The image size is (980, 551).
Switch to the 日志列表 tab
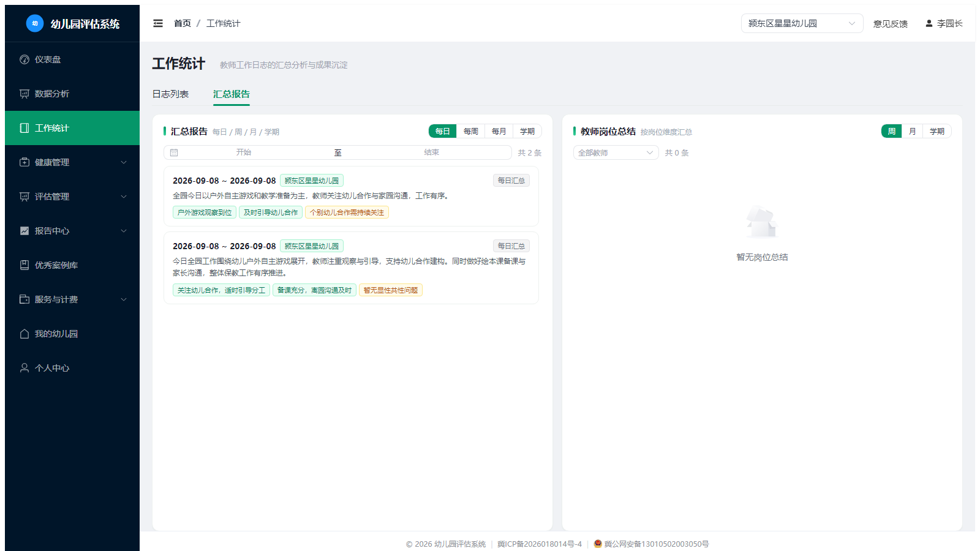coord(170,94)
